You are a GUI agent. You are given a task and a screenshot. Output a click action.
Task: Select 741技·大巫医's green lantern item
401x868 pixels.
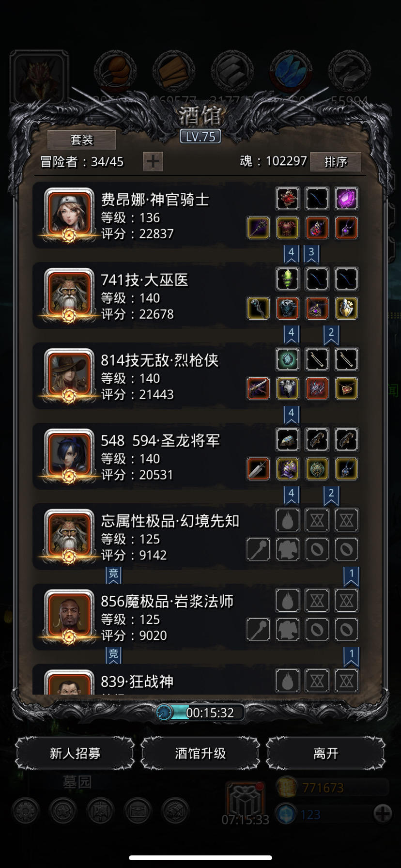point(288,279)
